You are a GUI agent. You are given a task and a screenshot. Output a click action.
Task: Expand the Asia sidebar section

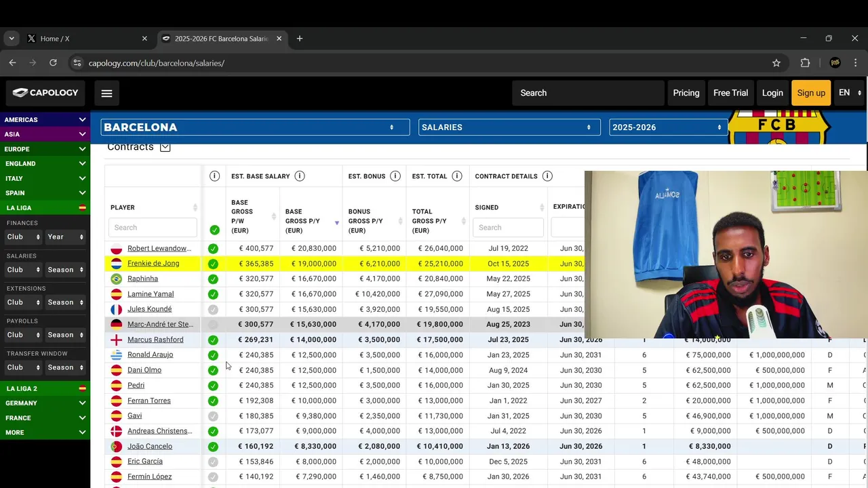click(45, 134)
